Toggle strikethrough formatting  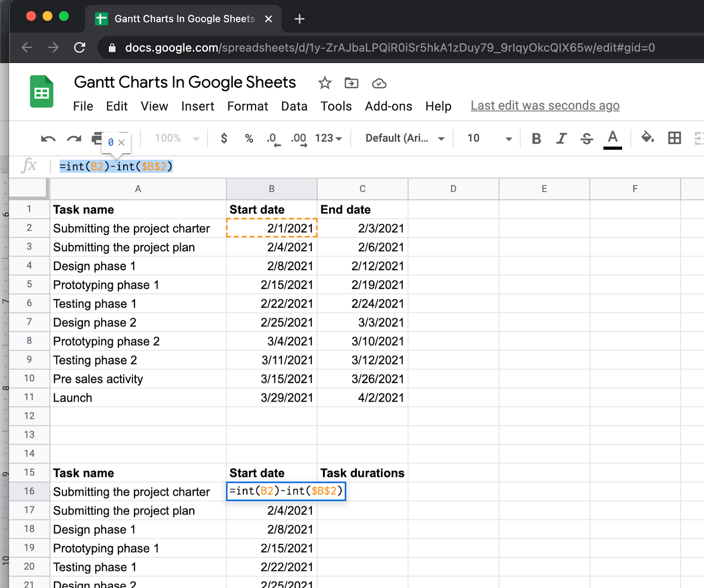pyautogui.click(x=587, y=139)
